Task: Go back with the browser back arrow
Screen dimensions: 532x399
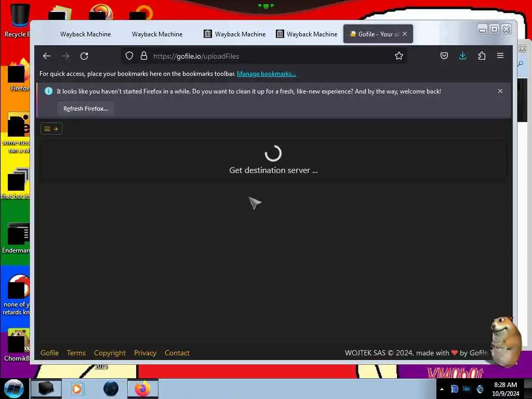Action: coord(46,56)
